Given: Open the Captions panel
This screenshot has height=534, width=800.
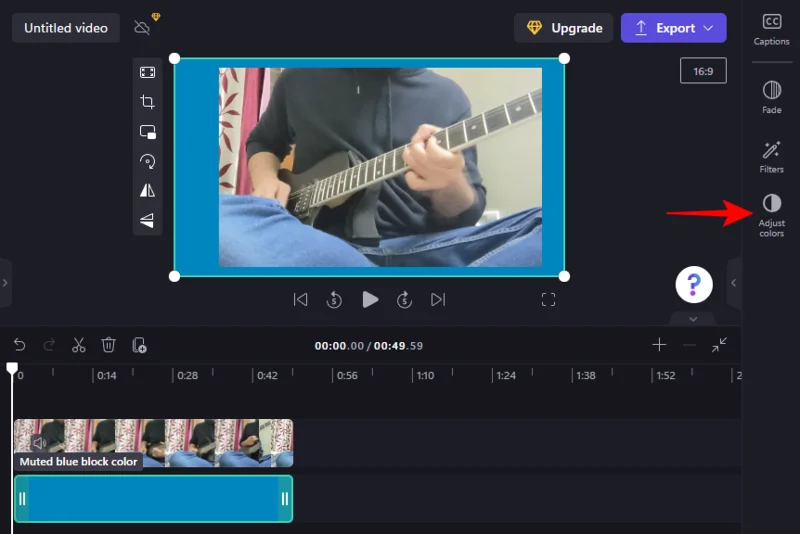Looking at the screenshot, I should pos(771,30).
